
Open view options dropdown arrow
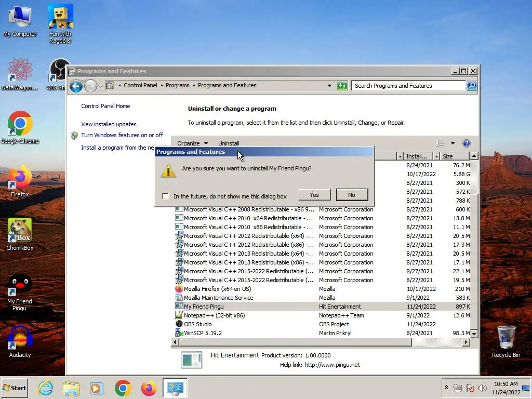453,143
